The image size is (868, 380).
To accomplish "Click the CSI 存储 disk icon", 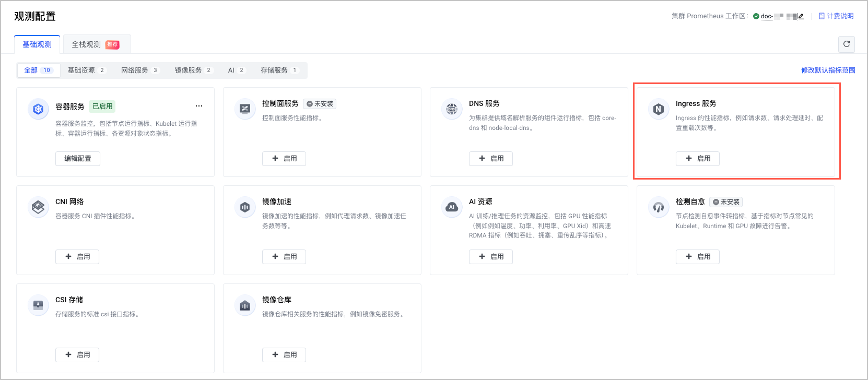I will click(38, 305).
